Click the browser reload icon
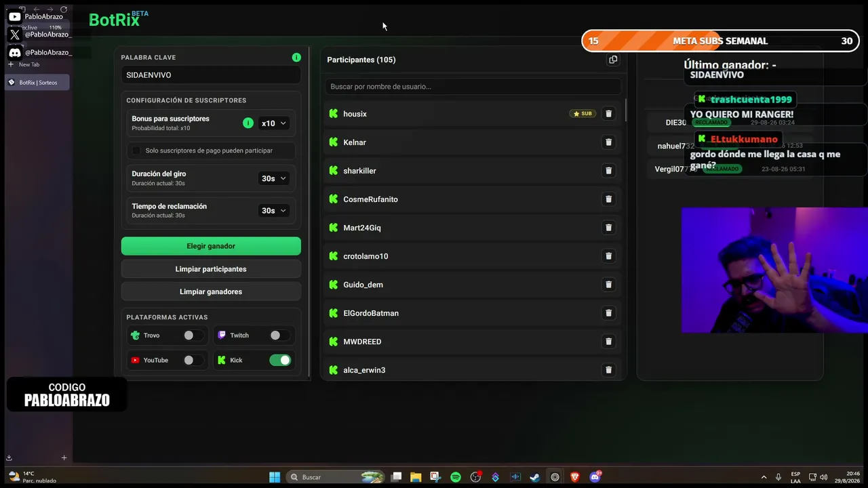Screen dimensions: 868x488 (64, 9)
